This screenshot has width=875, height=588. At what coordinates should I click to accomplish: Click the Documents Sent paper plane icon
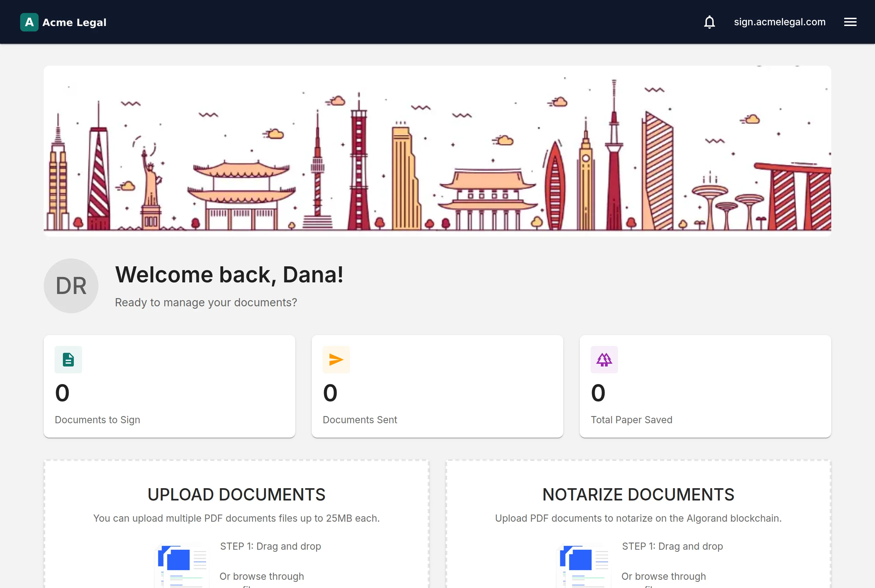tap(336, 360)
